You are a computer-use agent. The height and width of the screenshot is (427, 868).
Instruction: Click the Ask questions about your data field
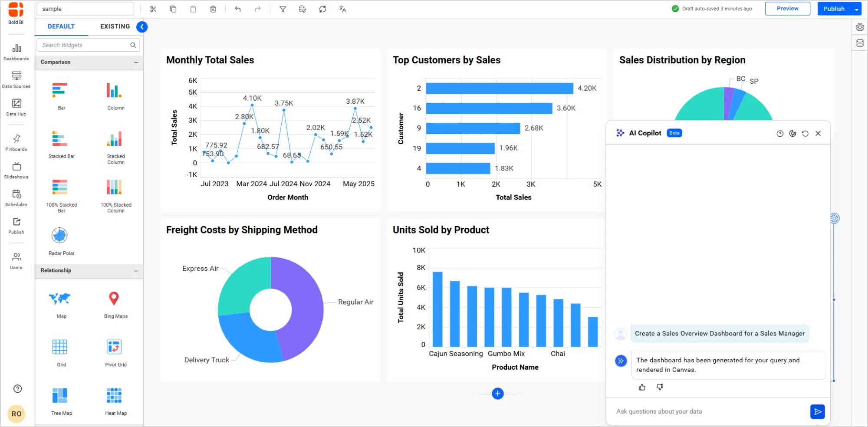[694, 411]
